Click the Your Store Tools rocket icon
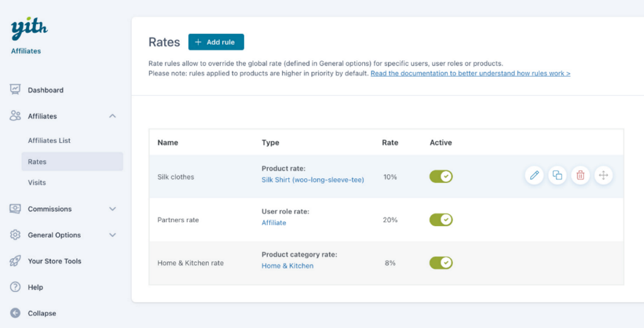644x328 pixels. (x=15, y=261)
